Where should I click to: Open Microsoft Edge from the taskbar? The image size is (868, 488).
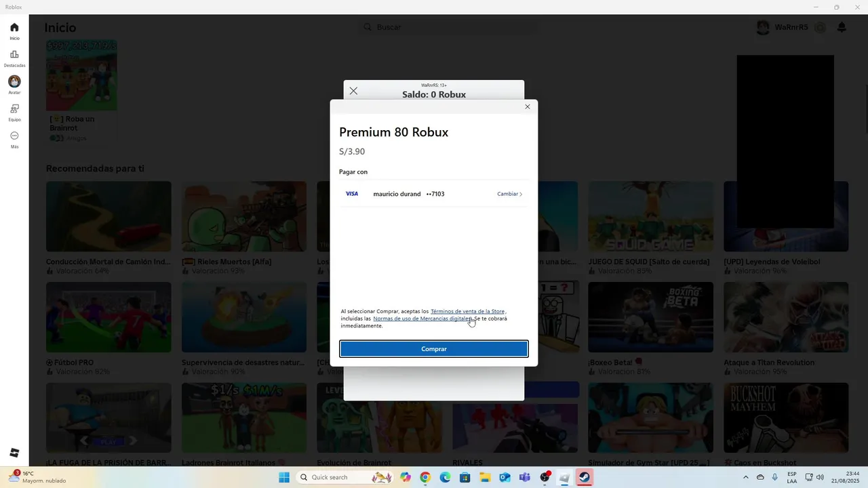click(445, 477)
